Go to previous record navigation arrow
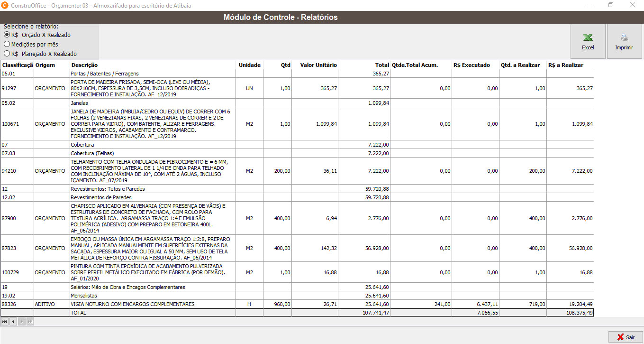The width and height of the screenshot is (644, 344). [13, 322]
